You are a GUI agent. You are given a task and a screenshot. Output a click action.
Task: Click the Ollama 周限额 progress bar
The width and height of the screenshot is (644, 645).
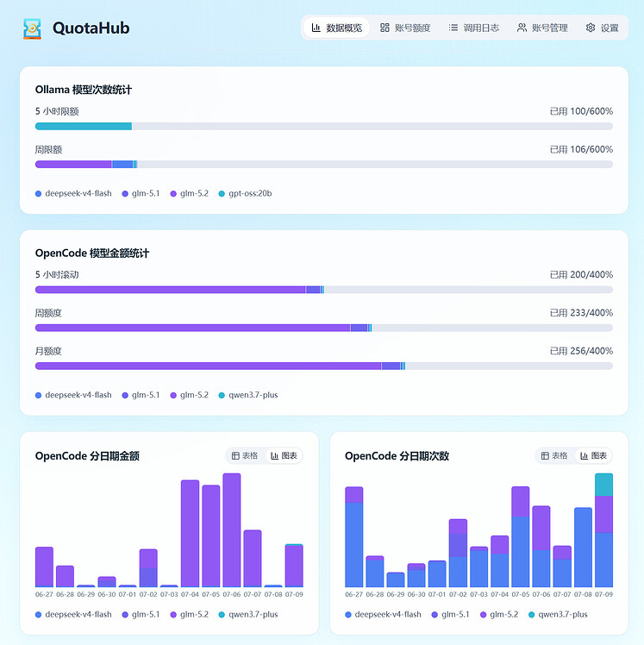coord(324,164)
